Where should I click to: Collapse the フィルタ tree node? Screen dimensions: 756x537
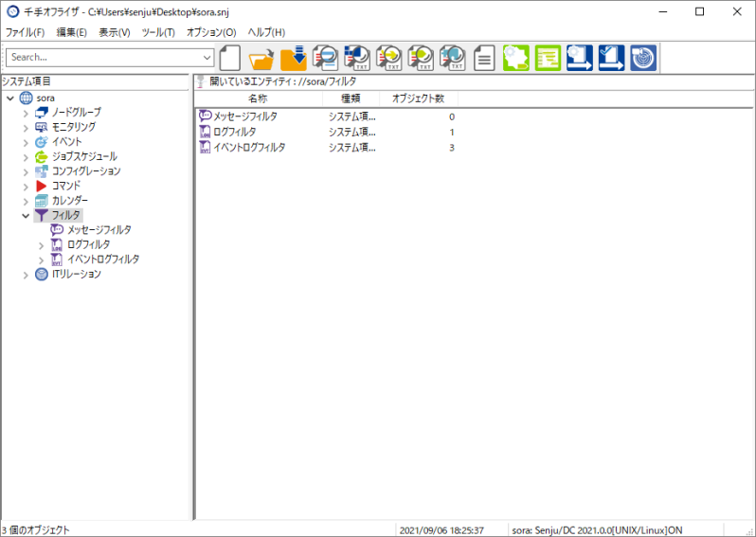[x=26, y=216]
